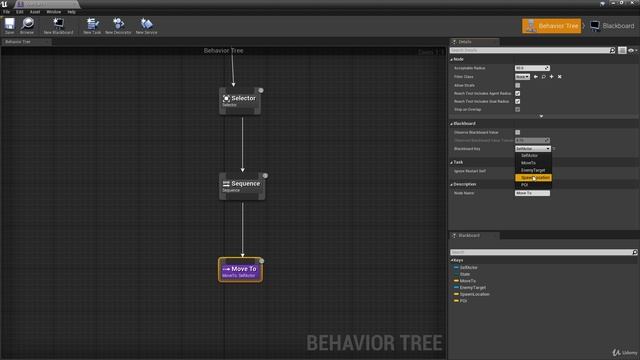
Task: Click the POI key color icon
Action: (x=456, y=301)
